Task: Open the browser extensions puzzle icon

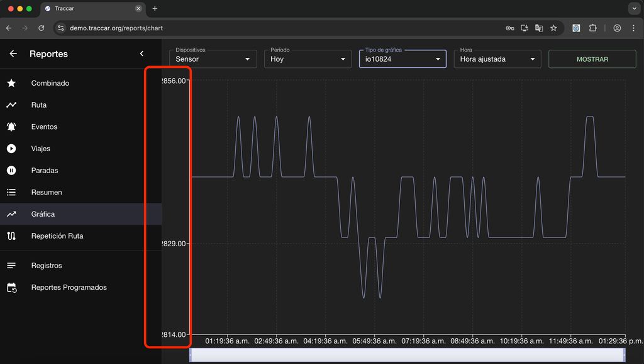Action: click(x=592, y=28)
